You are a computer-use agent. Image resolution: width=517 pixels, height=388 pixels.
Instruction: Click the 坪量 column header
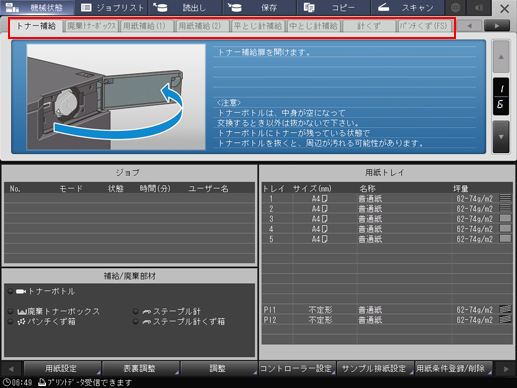click(x=461, y=189)
